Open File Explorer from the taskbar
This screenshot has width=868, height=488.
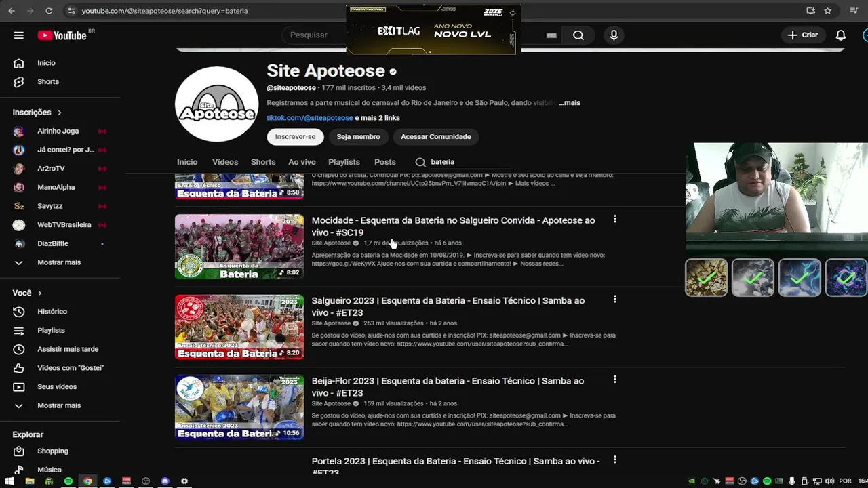point(29,481)
